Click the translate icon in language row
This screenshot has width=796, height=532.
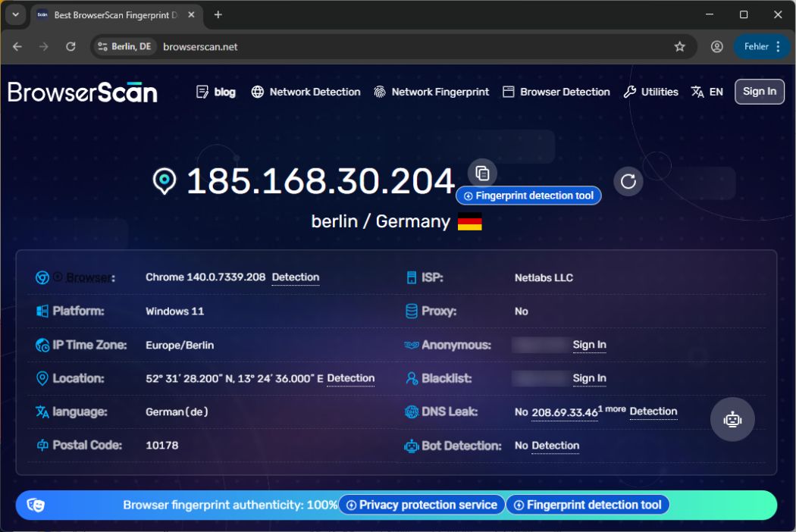coord(42,412)
